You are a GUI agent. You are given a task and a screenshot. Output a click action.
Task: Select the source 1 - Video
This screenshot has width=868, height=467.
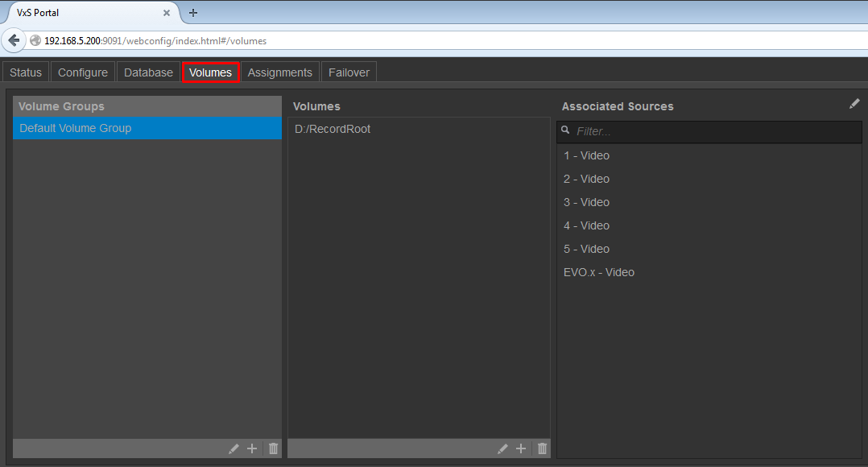tap(587, 155)
